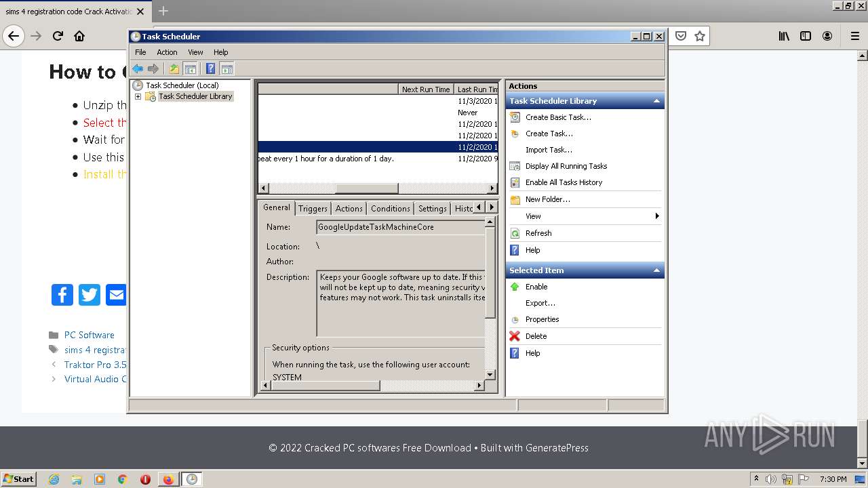The width and height of the screenshot is (868, 488).
Task: Click task list scroll right arrow
Action: tap(493, 188)
